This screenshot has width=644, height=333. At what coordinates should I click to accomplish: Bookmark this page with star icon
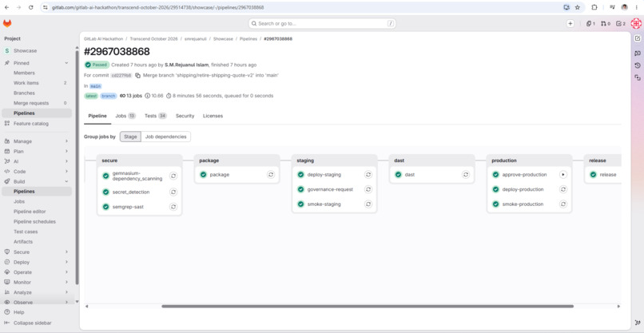[578, 7]
